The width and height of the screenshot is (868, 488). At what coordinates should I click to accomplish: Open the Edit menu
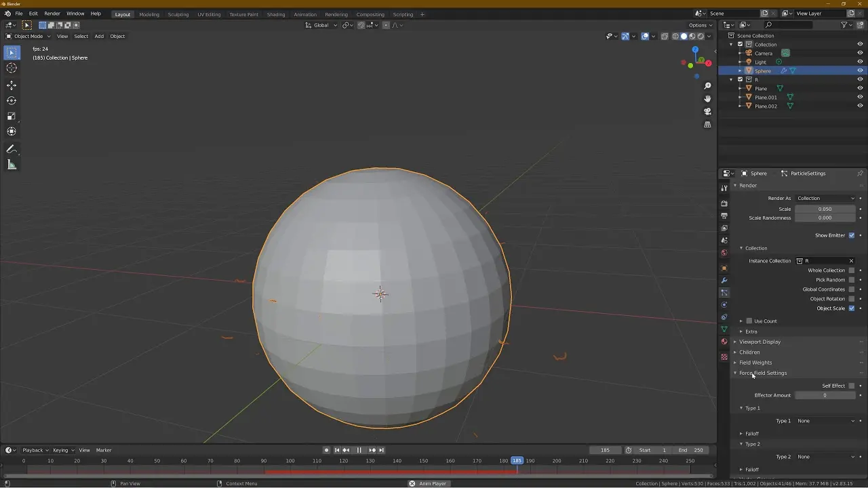33,14
